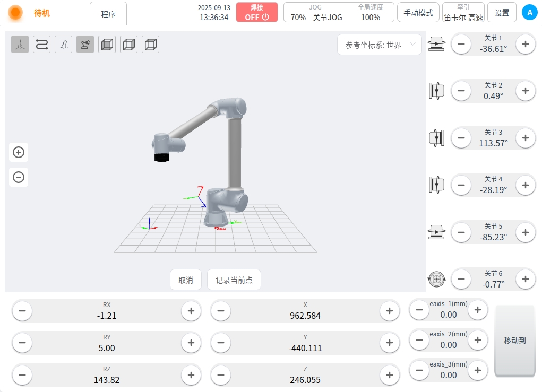
Task: Open the user avatar A icon
Action: tap(529, 13)
